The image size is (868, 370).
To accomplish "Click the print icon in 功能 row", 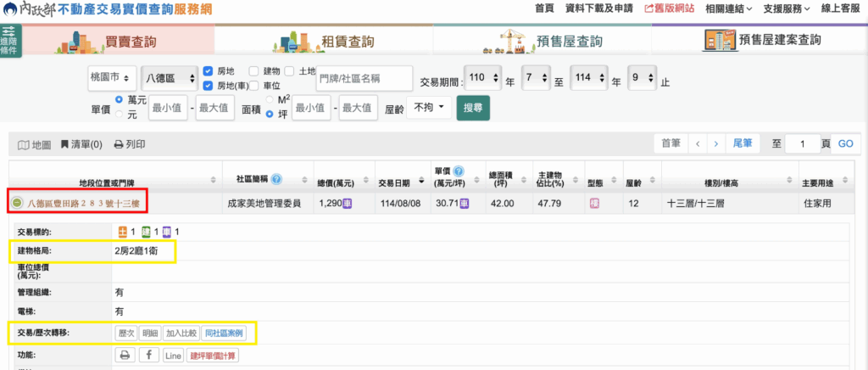I will click(125, 355).
